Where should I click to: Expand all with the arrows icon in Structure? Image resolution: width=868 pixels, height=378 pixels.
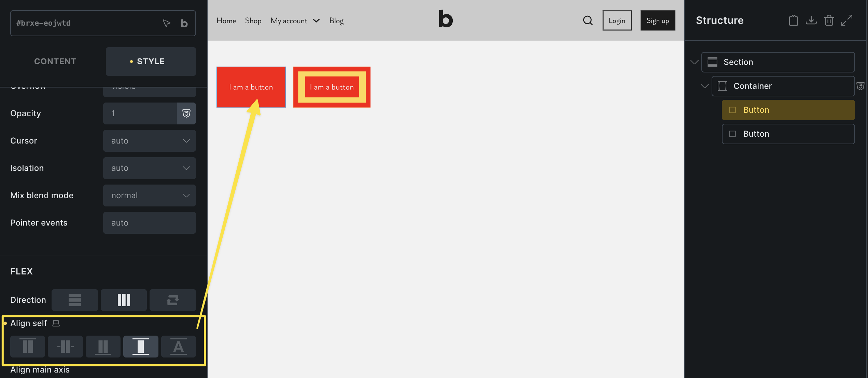point(847,21)
